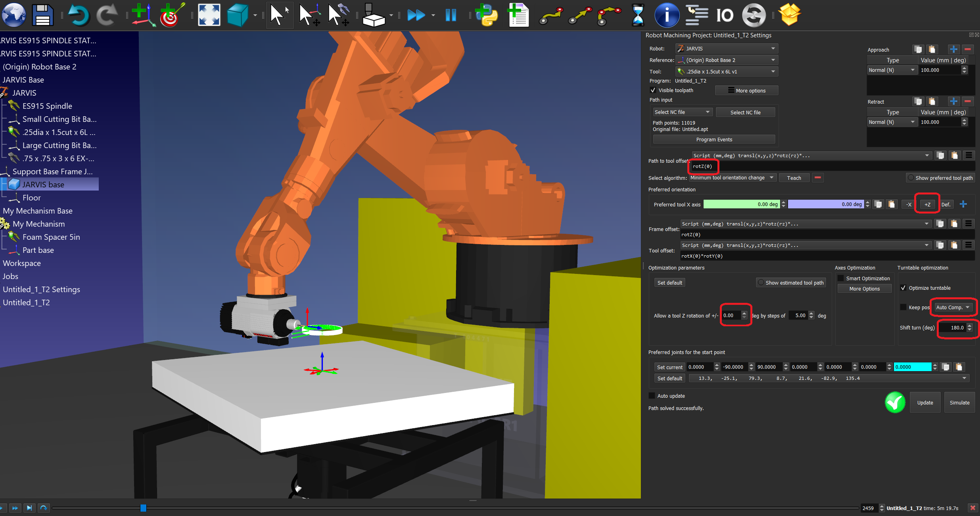Image resolution: width=980 pixels, height=516 pixels.
Task: Click the simulation timeline slider handle
Action: 143,508
